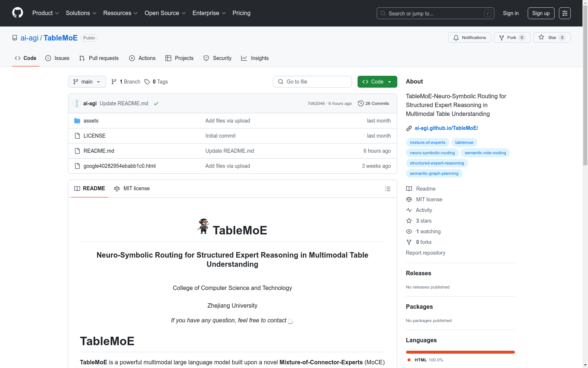
Task: Expand the Open Source menu
Action: [165, 13]
